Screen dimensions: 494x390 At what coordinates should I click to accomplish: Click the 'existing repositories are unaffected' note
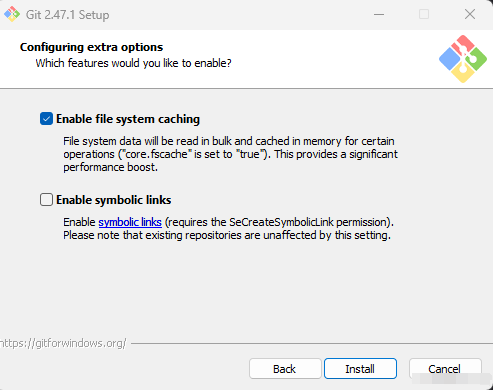pos(227,235)
